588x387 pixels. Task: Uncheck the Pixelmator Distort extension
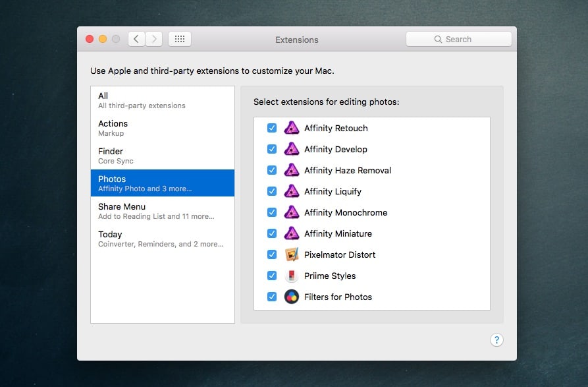[x=272, y=254]
